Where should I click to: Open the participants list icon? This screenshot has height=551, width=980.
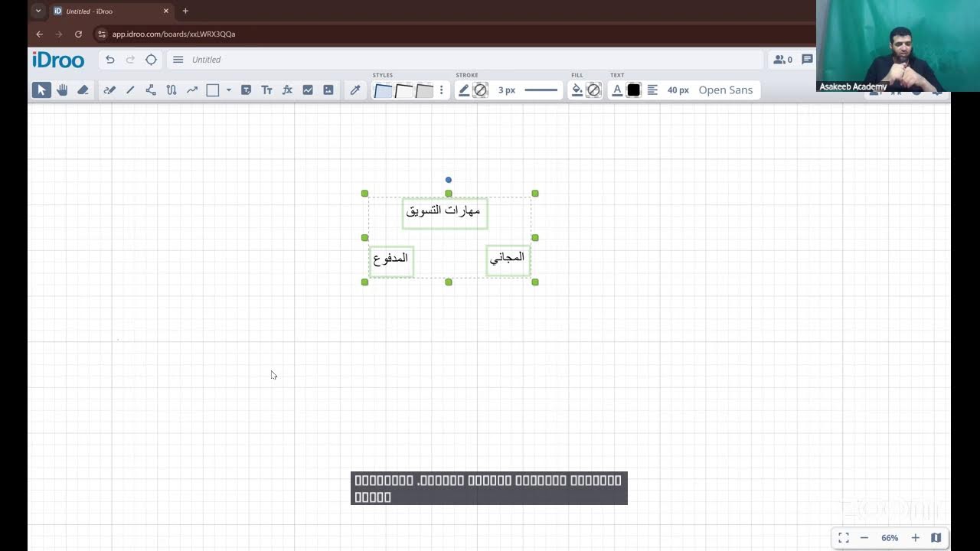point(782,60)
